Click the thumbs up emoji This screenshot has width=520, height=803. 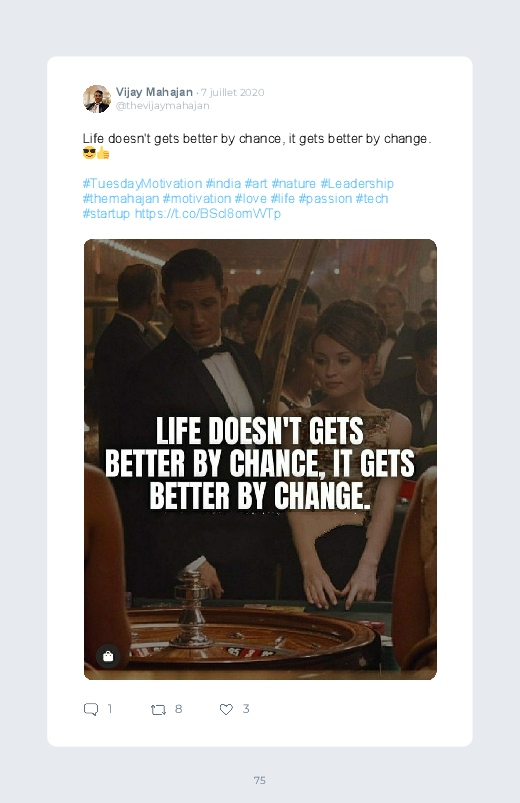(103, 153)
